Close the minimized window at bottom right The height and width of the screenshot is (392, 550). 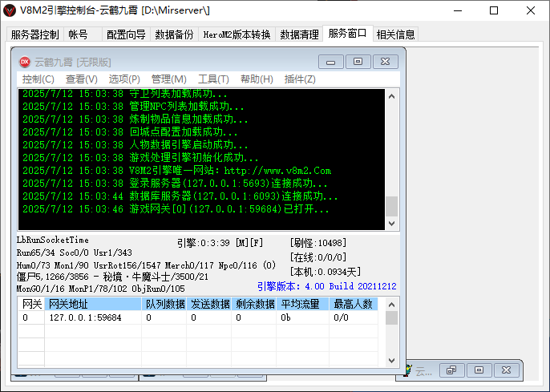[506, 370]
